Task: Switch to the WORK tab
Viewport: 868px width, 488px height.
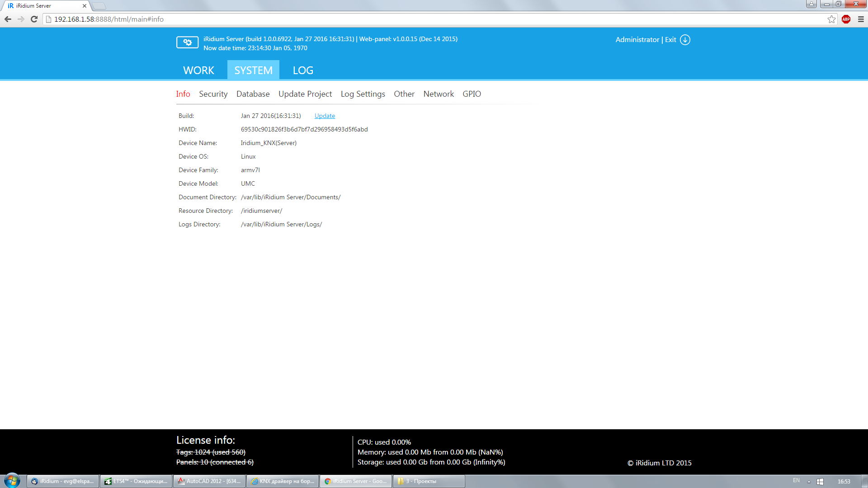Action: [198, 70]
